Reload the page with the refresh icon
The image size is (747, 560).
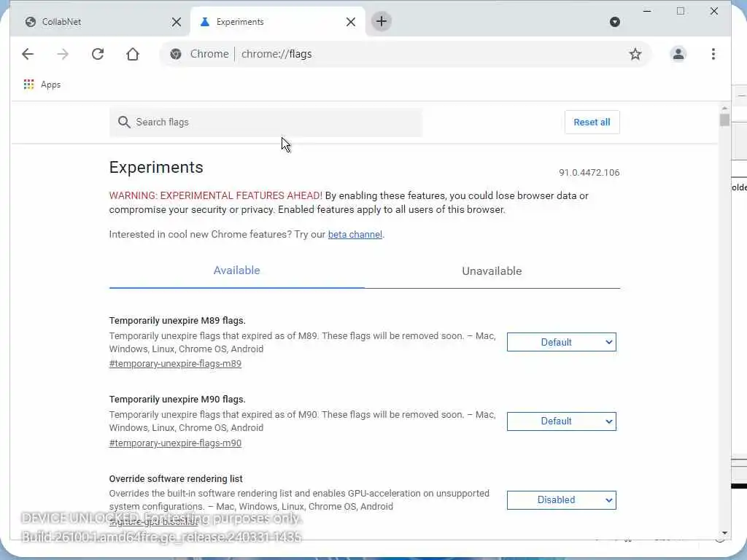(x=98, y=54)
